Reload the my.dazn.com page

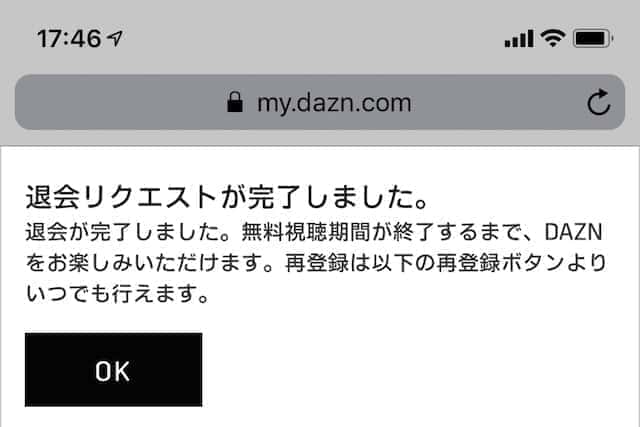click(599, 102)
